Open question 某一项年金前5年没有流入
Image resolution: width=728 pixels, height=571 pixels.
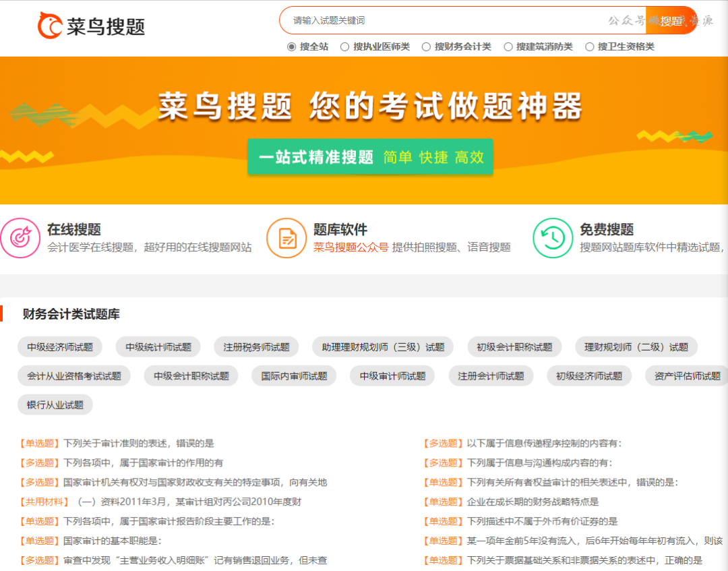tap(595, 541)
